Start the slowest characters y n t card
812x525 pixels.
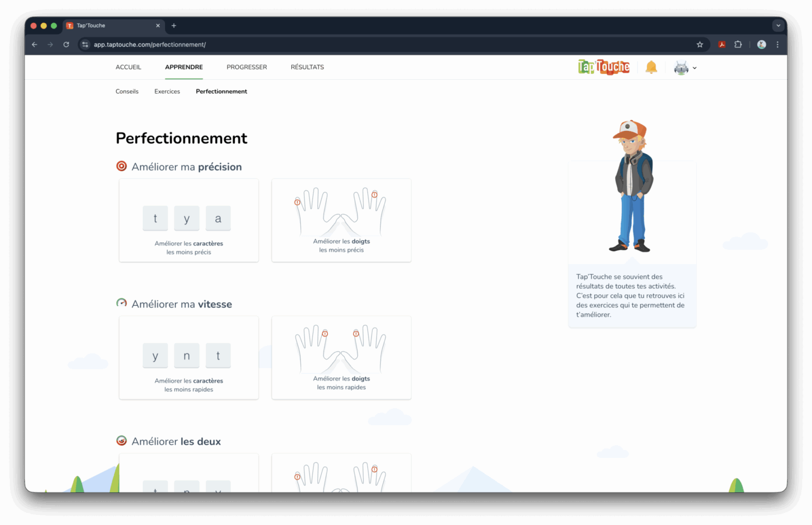point(189,358)
